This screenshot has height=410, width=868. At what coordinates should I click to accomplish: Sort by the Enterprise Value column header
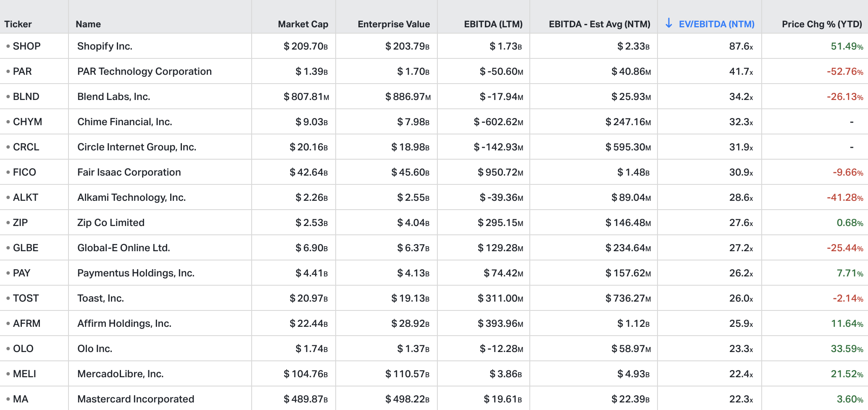point(394,24)
